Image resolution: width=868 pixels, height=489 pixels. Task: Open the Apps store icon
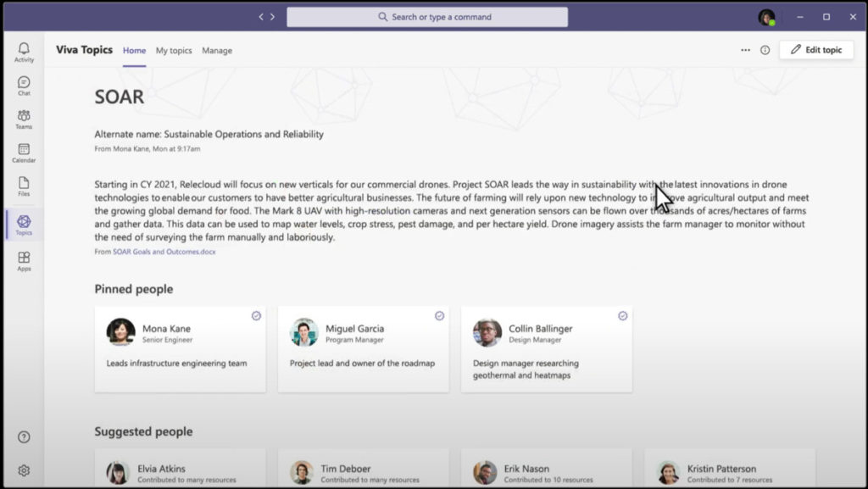pos(24,261)
